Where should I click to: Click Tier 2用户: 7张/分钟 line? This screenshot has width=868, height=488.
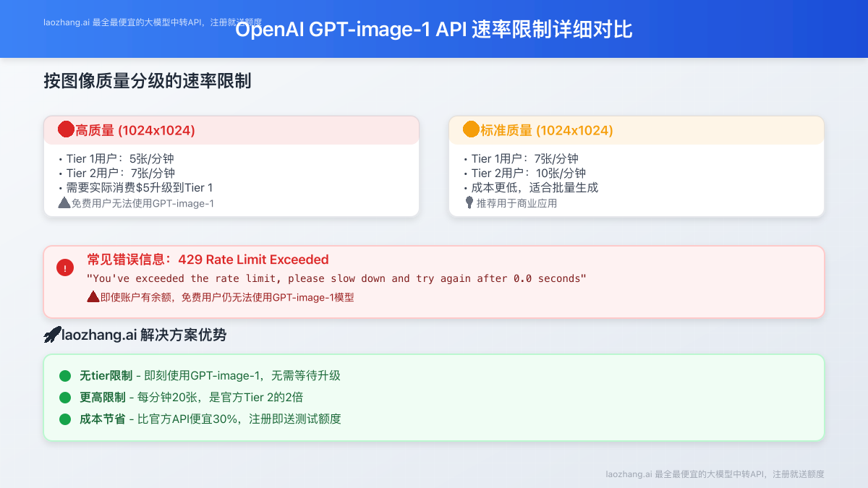[x=116, y=174]
